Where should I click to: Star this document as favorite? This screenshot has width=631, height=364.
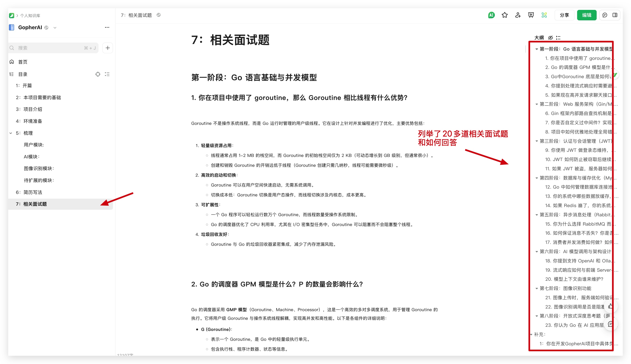(505, 15)
